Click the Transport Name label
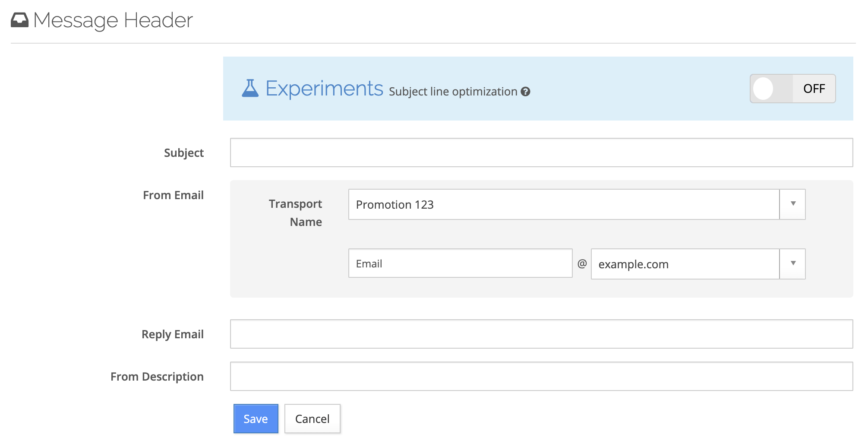 pyautogui.click(x=295, y=213)
